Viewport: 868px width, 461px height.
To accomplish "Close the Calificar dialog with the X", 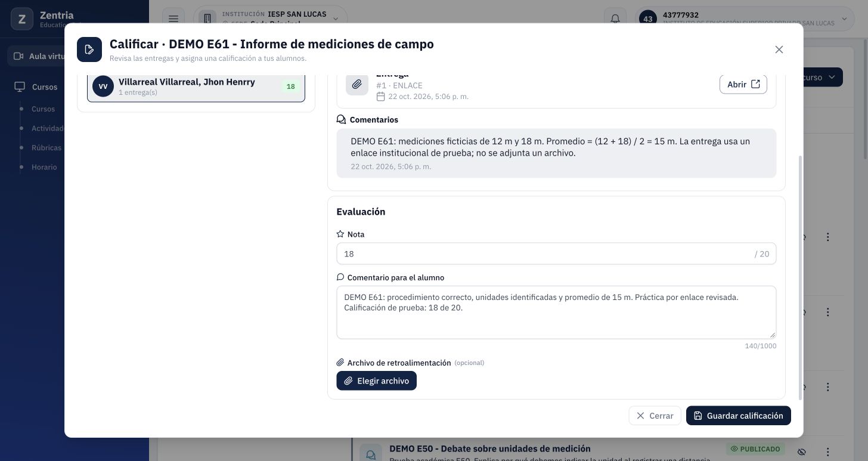I will click(x=779, y=49).
